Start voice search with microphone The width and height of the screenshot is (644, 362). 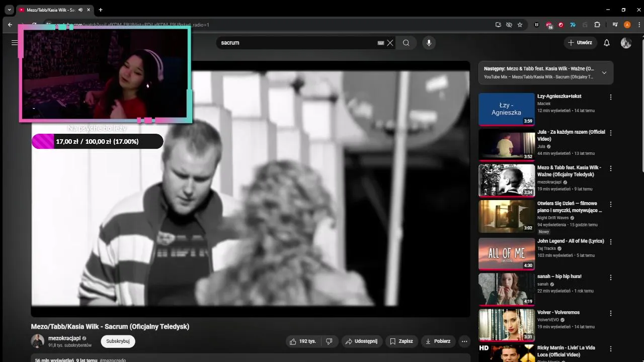(x=429, y=43)
